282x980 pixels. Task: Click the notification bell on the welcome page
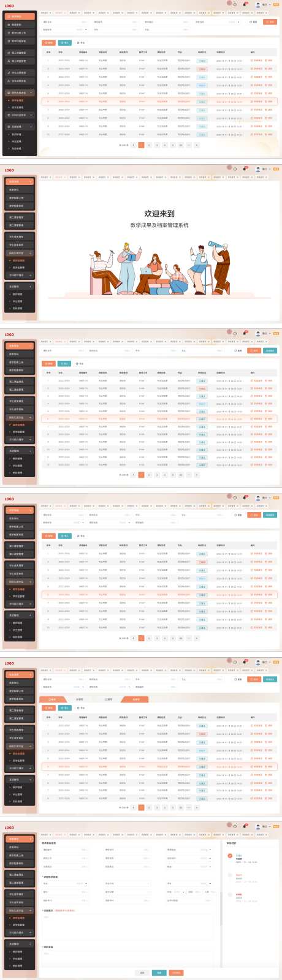[x=245, y=169]
